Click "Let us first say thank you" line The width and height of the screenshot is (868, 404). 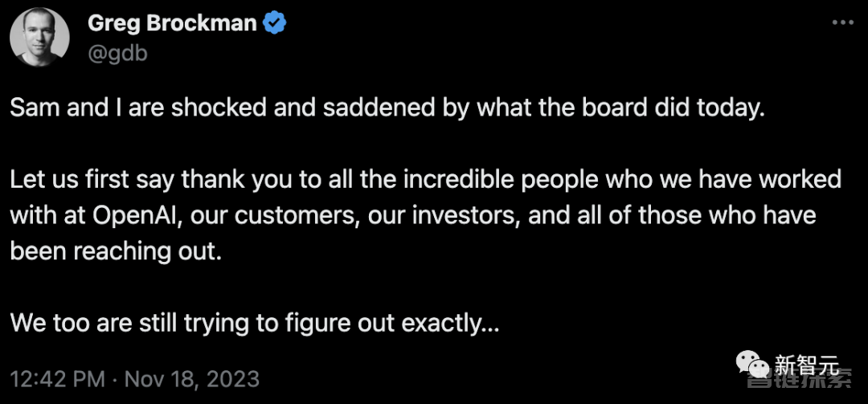(x=426, y=180)
